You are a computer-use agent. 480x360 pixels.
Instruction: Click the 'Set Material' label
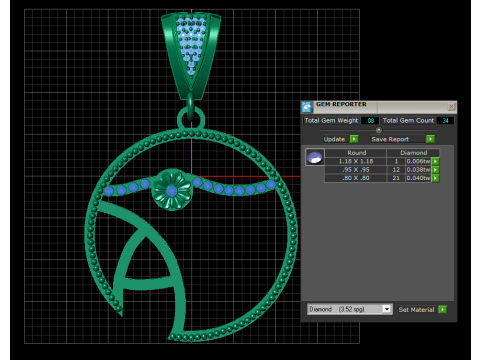click(416, 310)
